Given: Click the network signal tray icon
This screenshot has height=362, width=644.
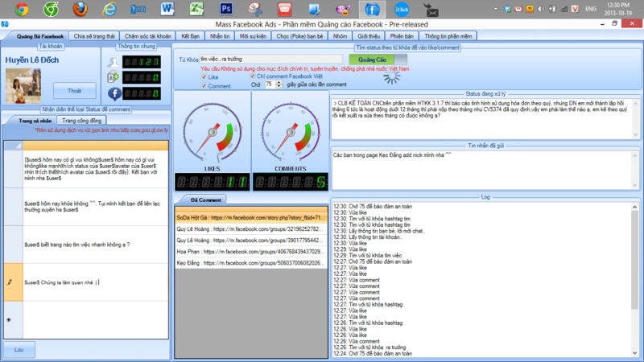Looking at the screenshot, I should point(564,9).
